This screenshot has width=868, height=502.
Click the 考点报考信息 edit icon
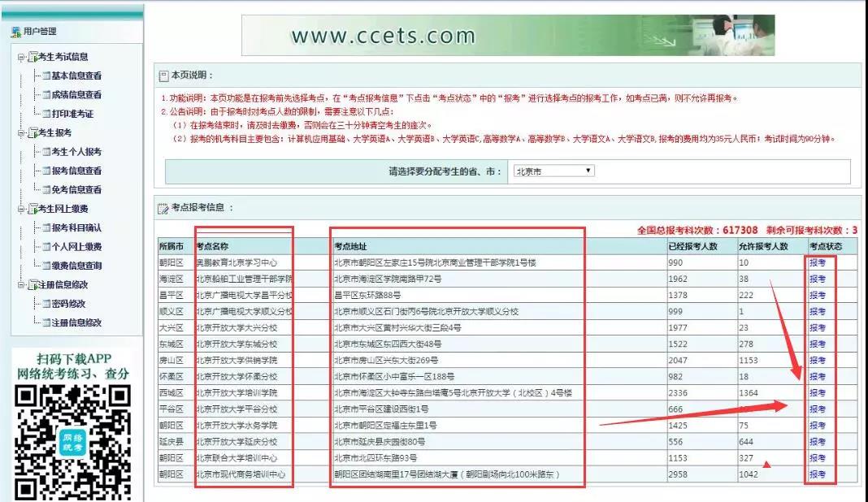click(163, 208)
